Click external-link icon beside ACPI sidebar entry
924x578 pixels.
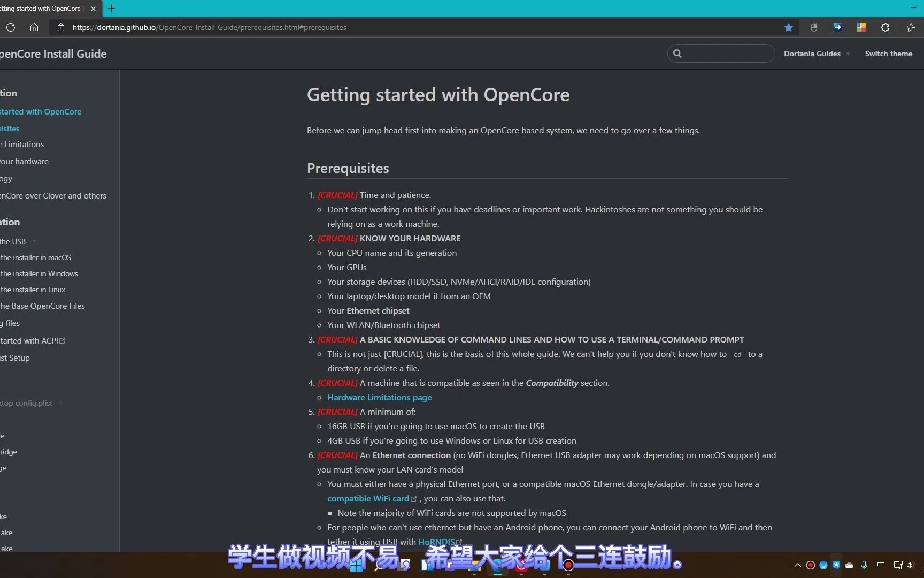[x=63, y=340]
